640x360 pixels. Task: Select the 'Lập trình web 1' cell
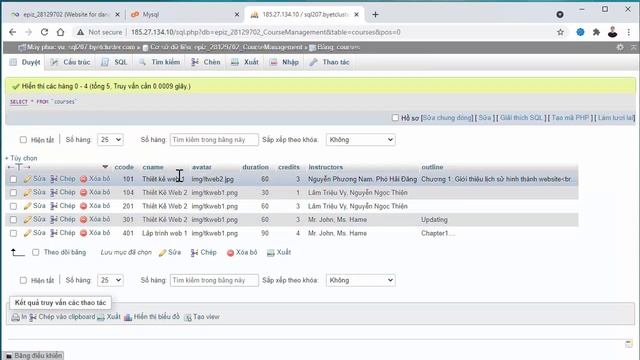[164, 233]
